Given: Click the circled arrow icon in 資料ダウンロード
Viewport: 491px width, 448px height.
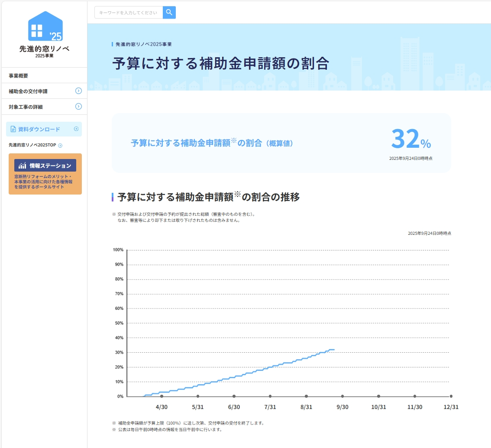Looking at the screenshot, I should pyautogui.click(x=76, y=129).
